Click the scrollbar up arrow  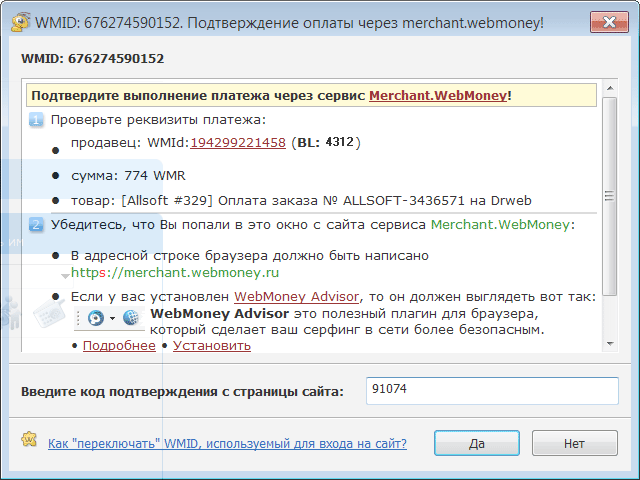tap(610, 88)
